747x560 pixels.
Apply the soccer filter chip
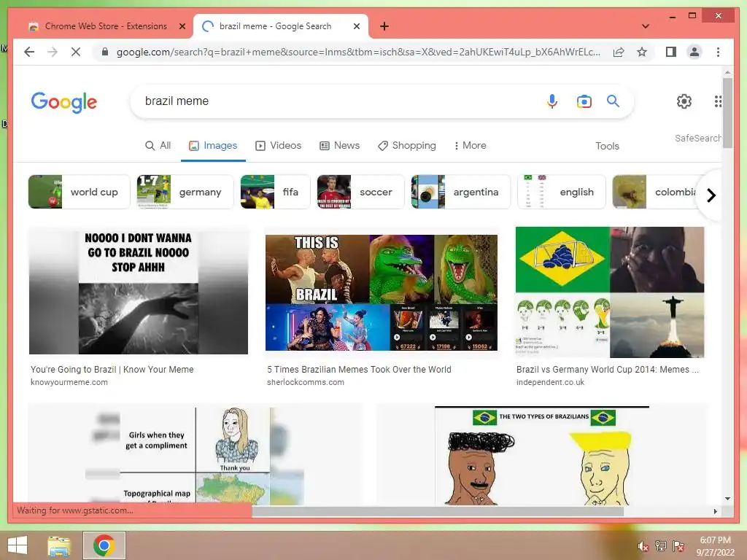pos(360,192)
